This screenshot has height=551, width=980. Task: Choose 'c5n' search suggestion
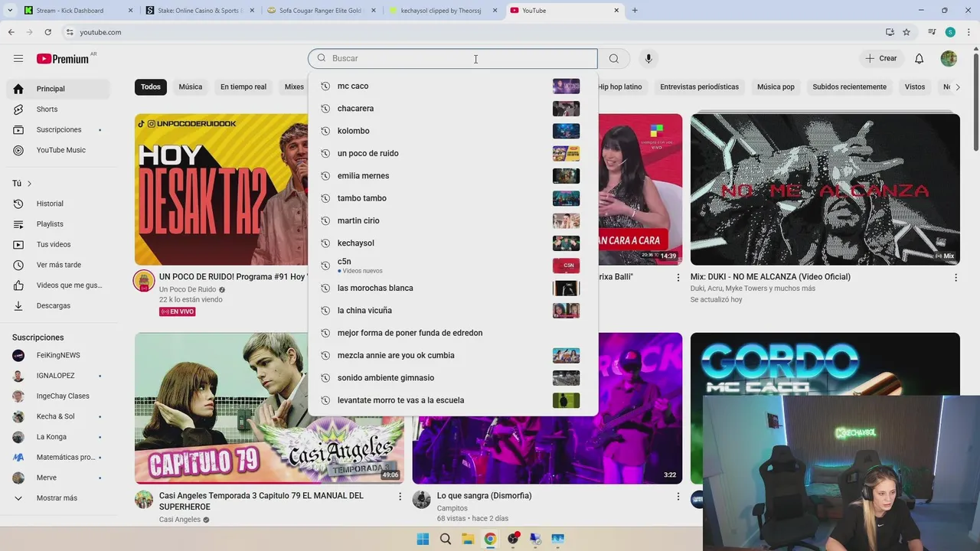452,266
